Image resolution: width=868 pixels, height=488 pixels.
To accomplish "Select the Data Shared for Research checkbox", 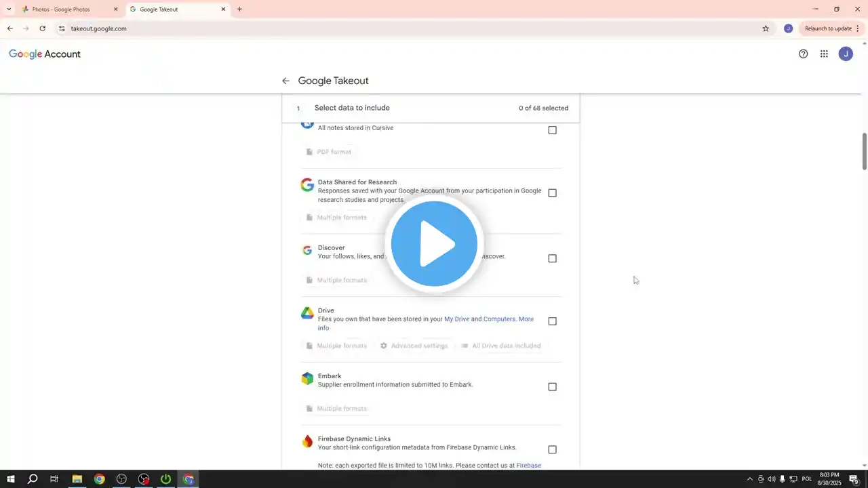I will (x=552, y=193).
